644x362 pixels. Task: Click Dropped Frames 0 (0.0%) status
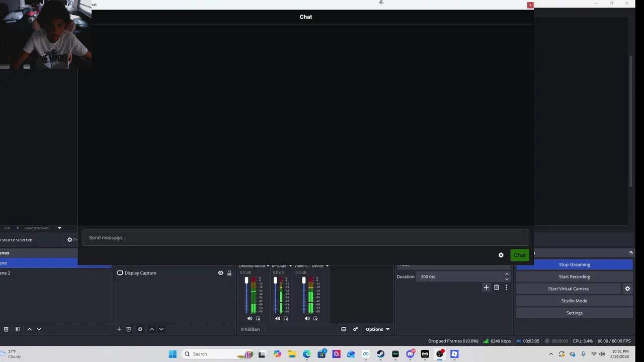point(453,341)
